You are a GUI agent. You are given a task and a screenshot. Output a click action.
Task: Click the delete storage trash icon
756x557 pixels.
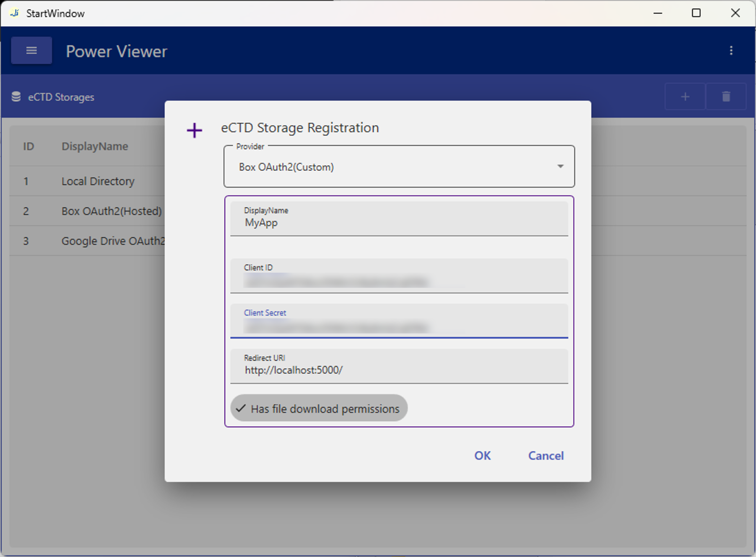(x=726, y=97)
